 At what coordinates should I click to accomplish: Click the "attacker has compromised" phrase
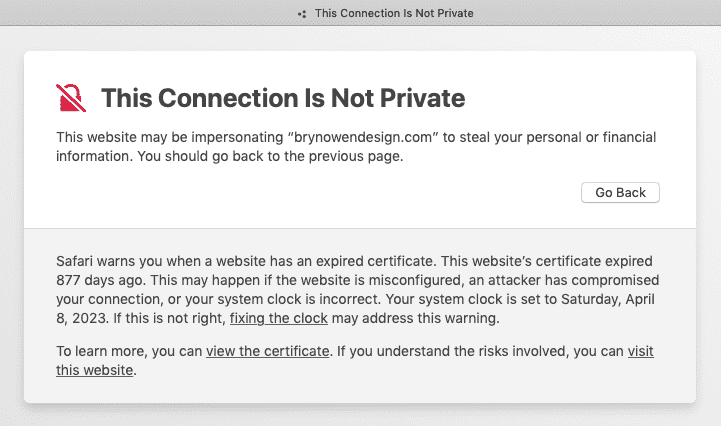coord(573,280)
